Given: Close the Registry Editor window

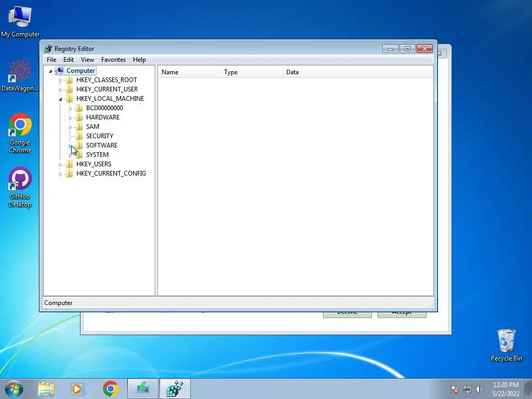Looking at the screenshot, I should pos(425,49).
